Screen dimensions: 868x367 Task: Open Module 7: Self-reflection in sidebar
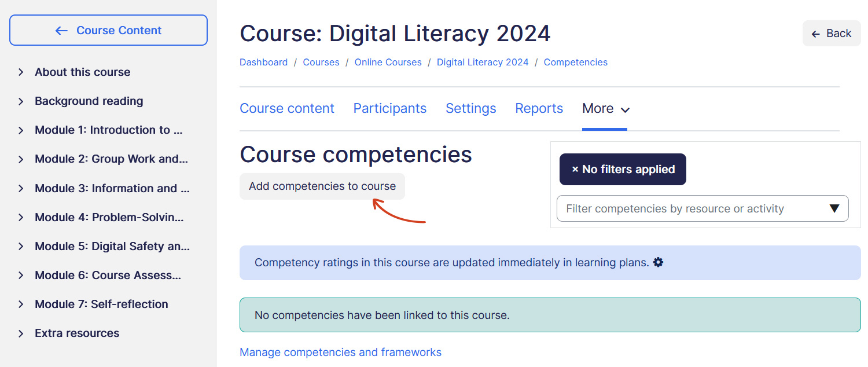click(x=101, y=304)
